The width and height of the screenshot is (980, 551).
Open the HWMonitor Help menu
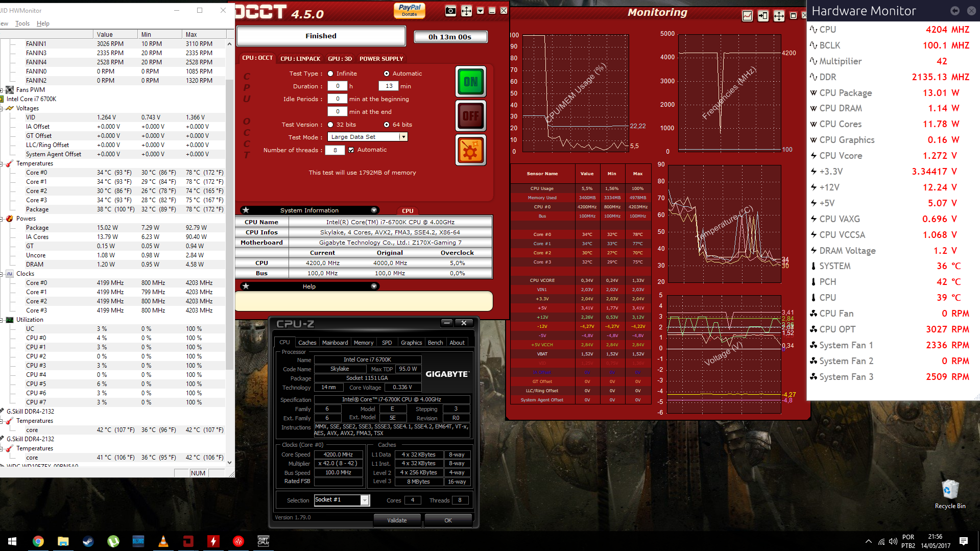click(43, 23)
